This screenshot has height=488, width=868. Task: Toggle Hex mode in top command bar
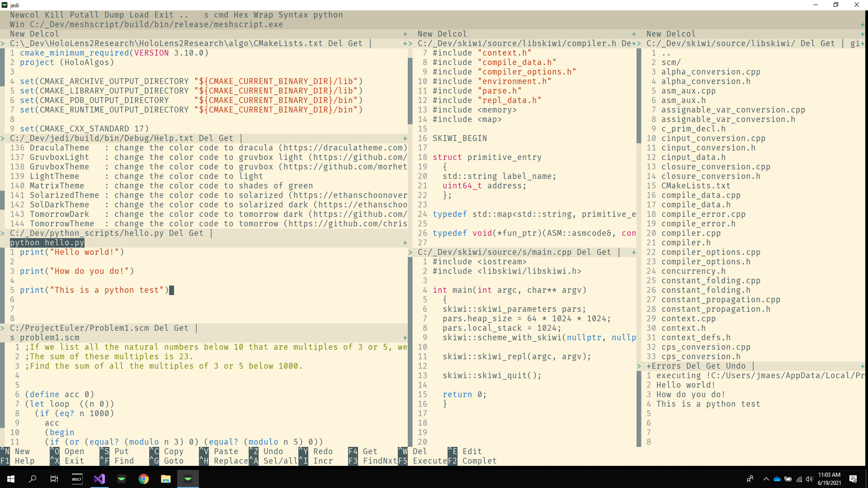click(x=241, y=15)
